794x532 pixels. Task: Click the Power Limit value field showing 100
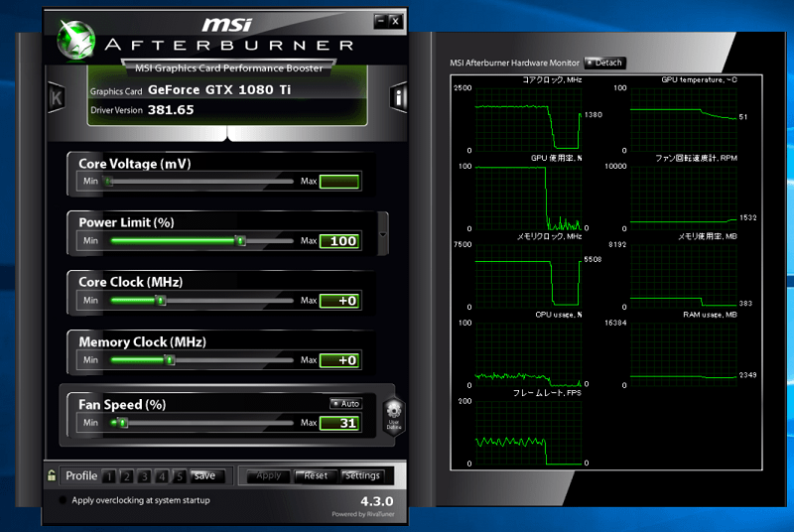339,241
